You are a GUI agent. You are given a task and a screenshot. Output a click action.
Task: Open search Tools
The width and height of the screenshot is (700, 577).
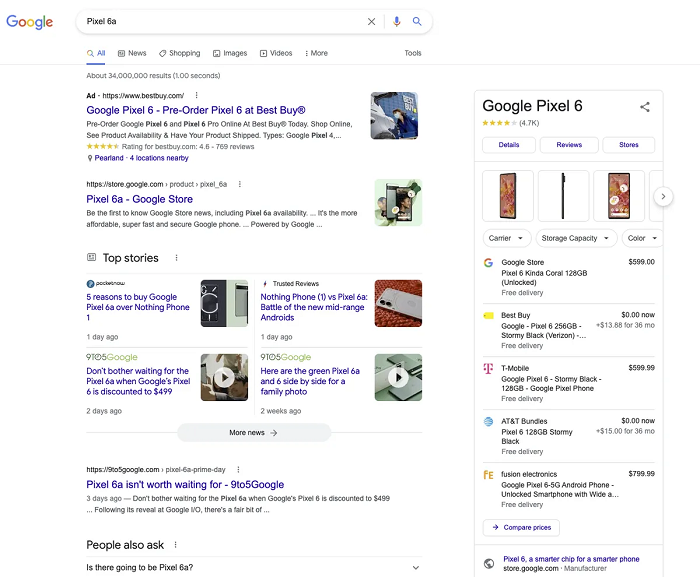[413, 53]
